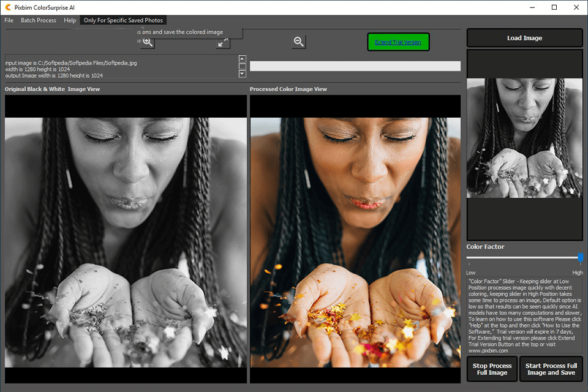Click the Load Image button

525,38
